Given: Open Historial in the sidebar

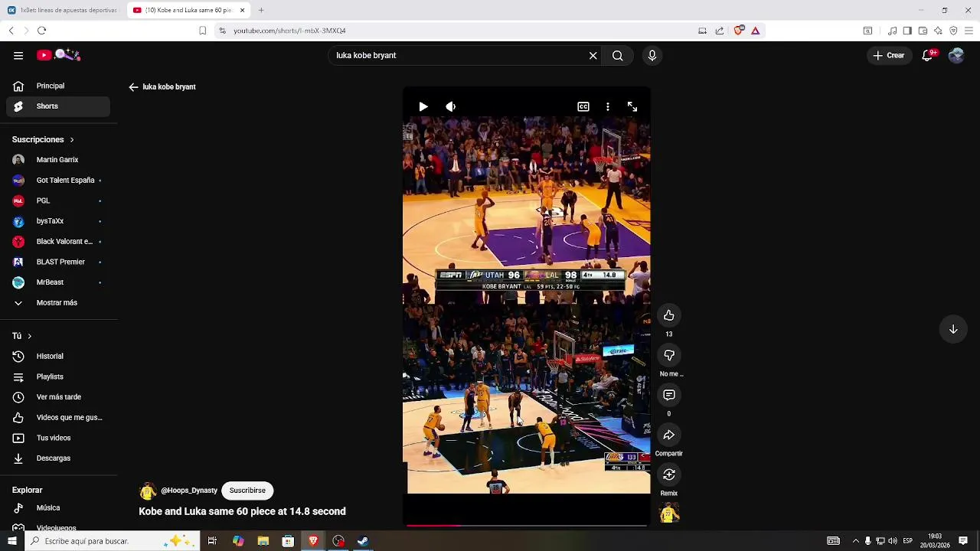Looking at the screenshot, I should click(58, 357).
